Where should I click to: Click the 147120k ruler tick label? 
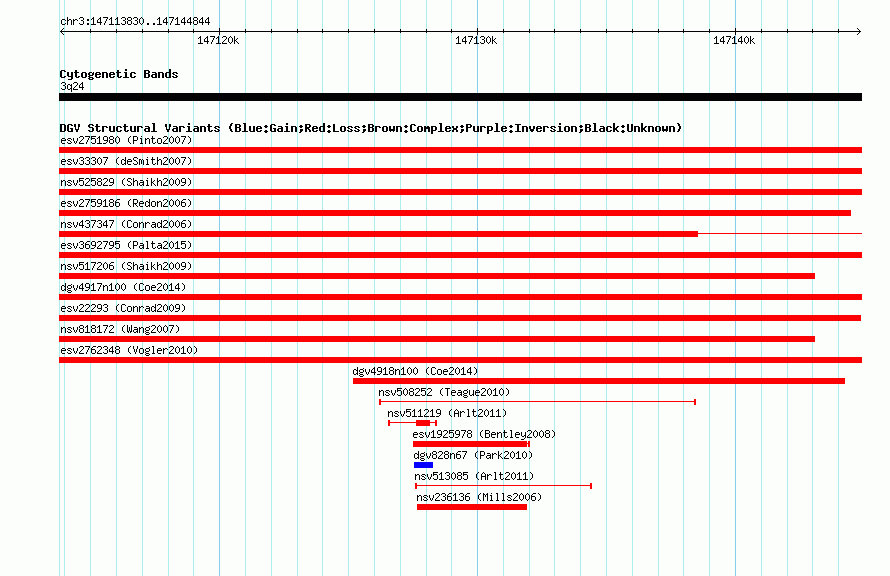[218, 41]
